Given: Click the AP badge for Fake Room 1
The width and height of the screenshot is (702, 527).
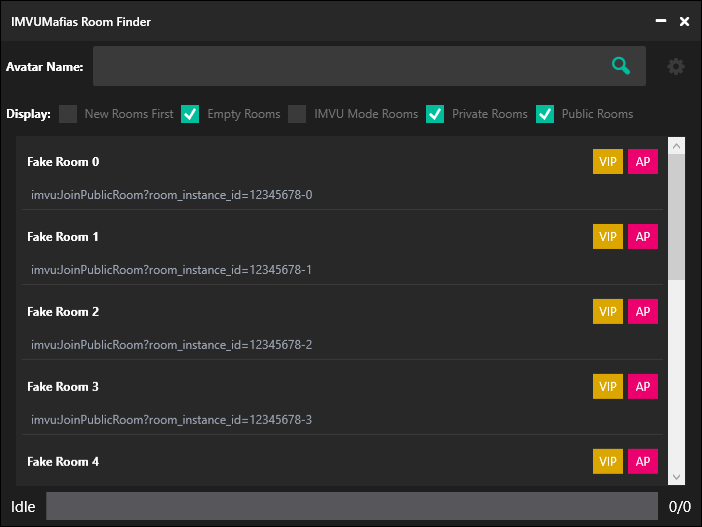Looking at the screenshot, I should (642, 236).
